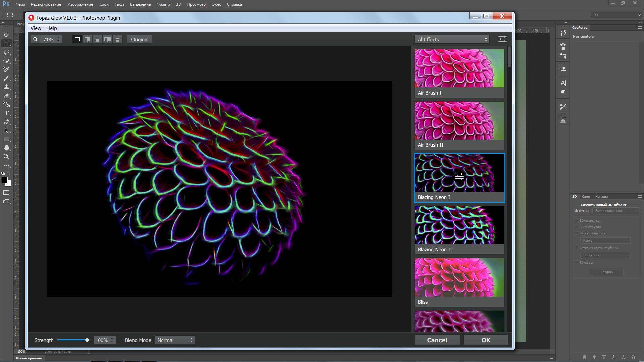Viewport: 644px width, 362px height.
Task: Switch to dual side-by-side view
Action: click(x=107, y=39)
